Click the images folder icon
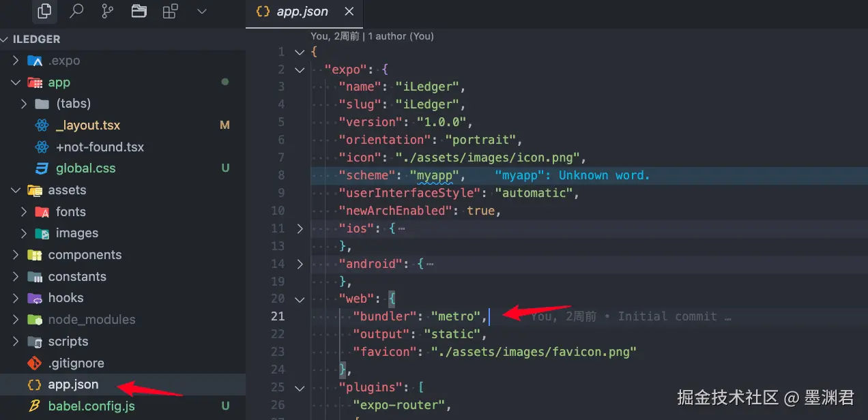 tap(42, 233)
